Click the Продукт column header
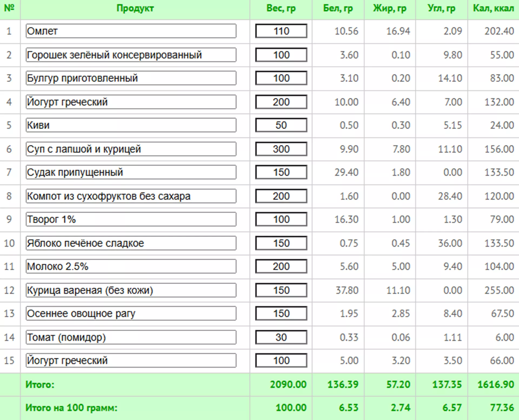The width and height of the screenshot is (519, 420). coord(135,8)
